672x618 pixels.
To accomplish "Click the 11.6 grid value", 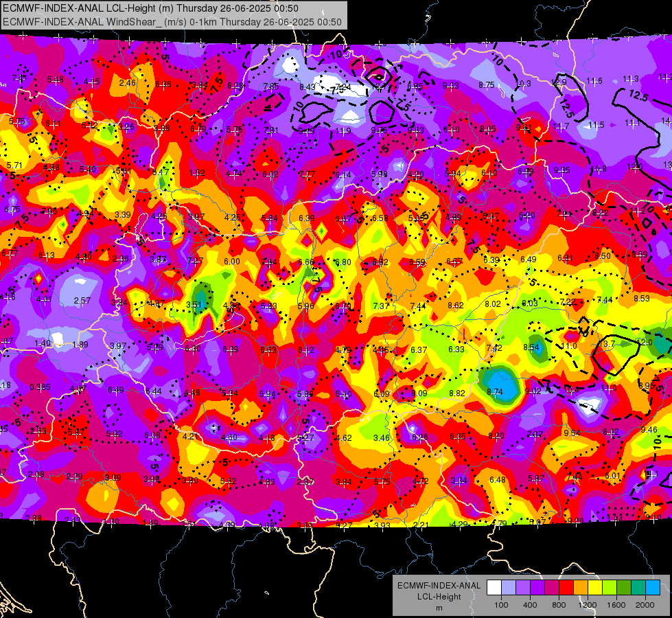I will point(594,80).
